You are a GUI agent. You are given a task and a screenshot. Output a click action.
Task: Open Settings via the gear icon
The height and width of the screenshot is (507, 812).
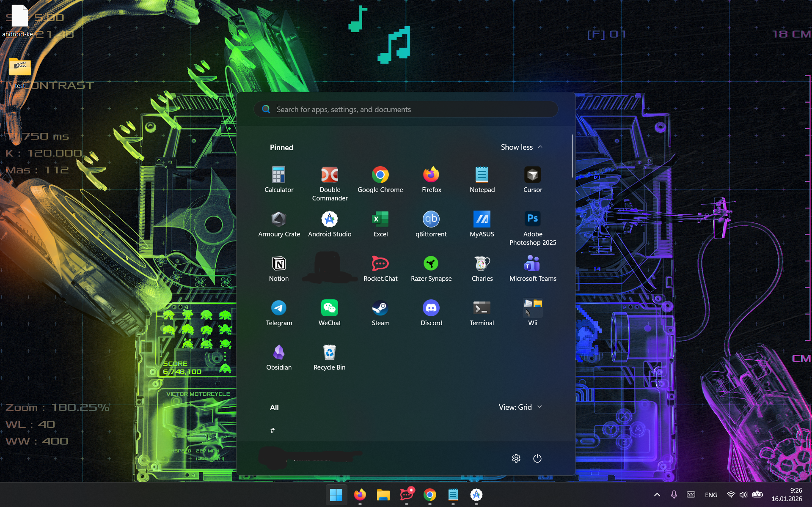516,458
